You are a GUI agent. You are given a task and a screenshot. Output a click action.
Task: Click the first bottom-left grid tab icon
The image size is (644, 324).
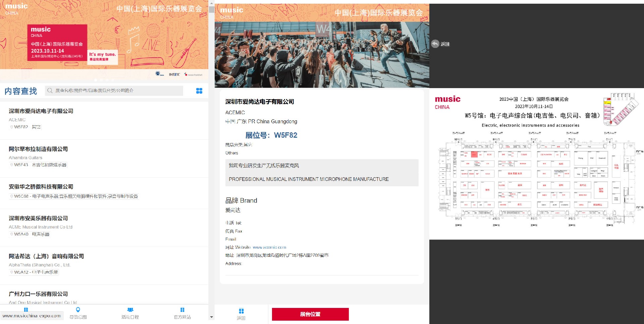26,310
